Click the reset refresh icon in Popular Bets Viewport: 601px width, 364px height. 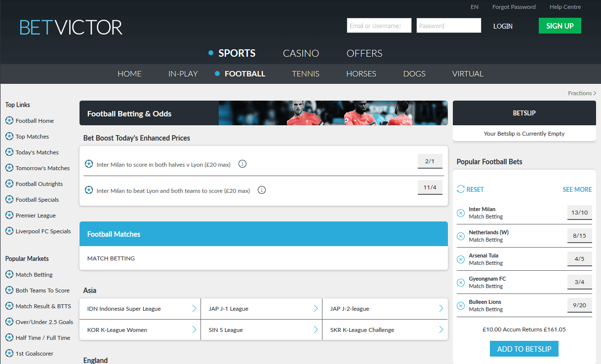(461, 189)
